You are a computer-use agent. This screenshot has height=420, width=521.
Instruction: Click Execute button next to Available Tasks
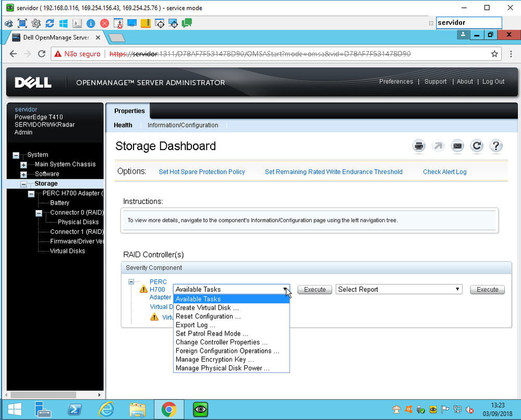pos(314,290)
